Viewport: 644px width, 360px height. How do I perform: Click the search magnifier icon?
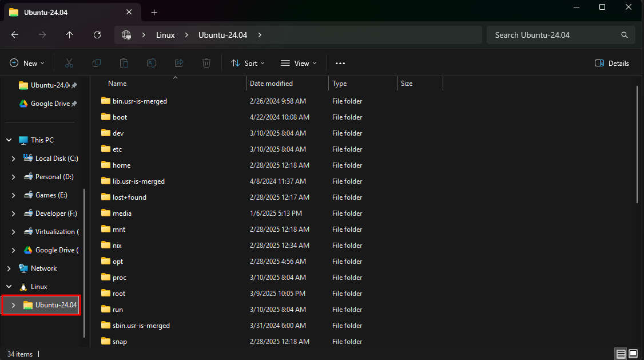click(625, 35)
